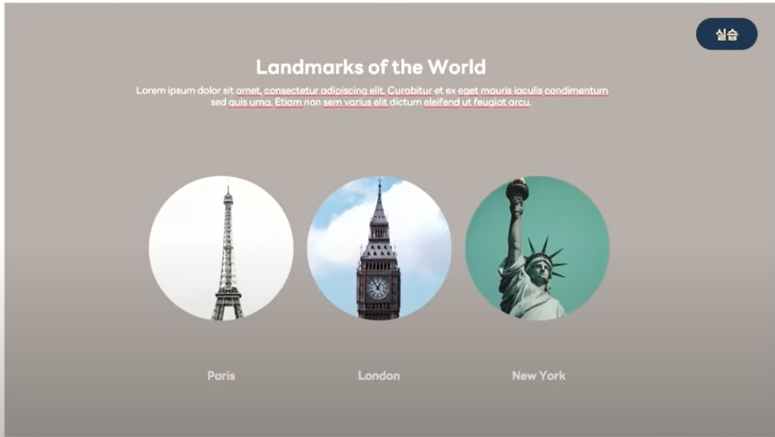
Task: Click the Paris caption
Action: coord(221,376)
